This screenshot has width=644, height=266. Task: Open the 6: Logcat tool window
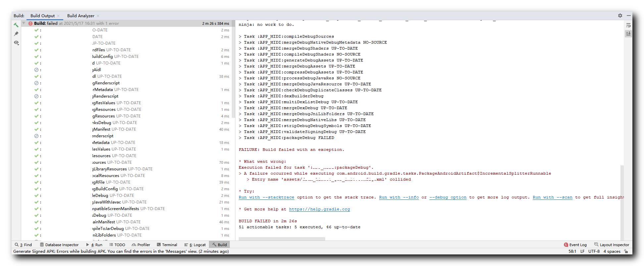pos(195,245)
